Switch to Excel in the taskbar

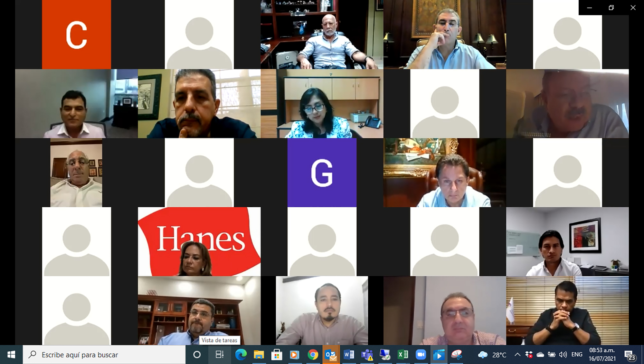coord(403,355)
